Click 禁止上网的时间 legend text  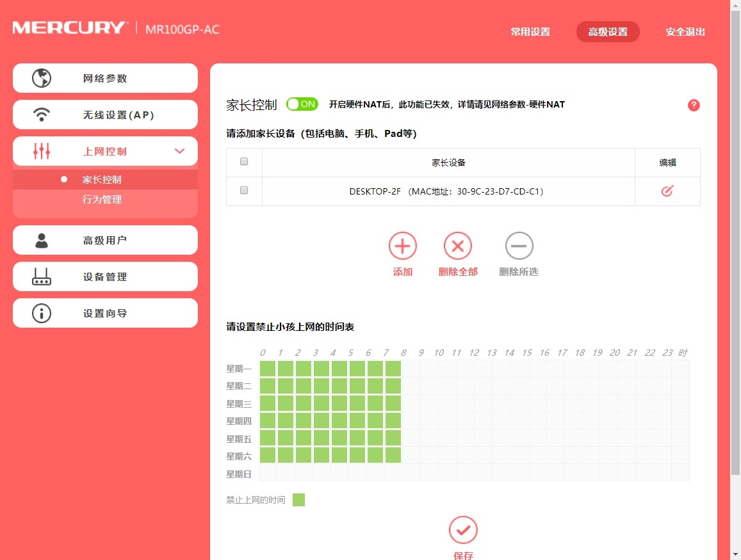[x=256, y=500]
